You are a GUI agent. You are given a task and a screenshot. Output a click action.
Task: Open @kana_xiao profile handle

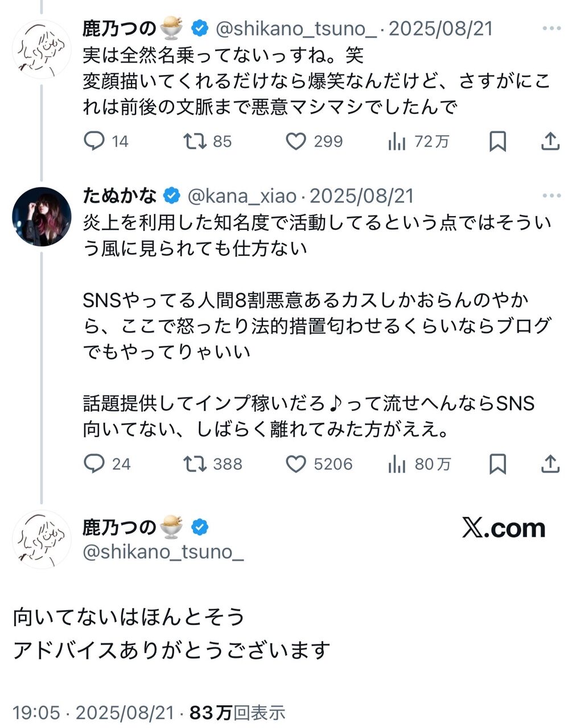coord(242,196)
